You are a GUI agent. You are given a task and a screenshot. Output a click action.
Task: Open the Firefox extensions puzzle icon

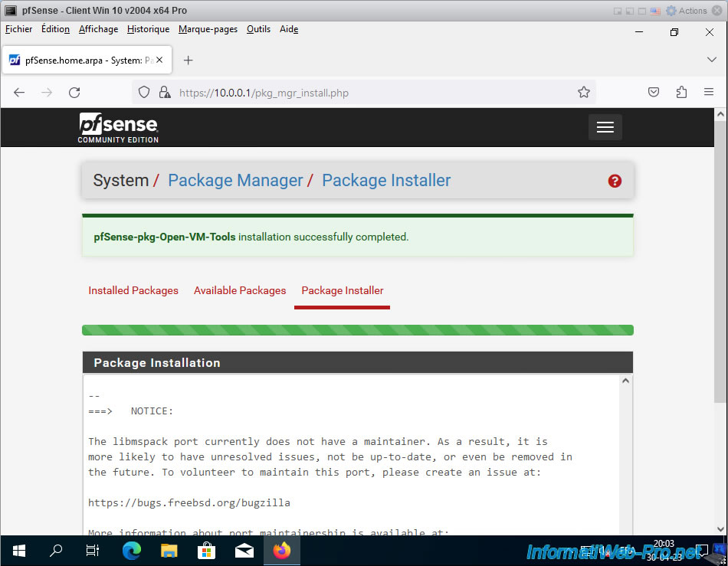tap(681, 93)
